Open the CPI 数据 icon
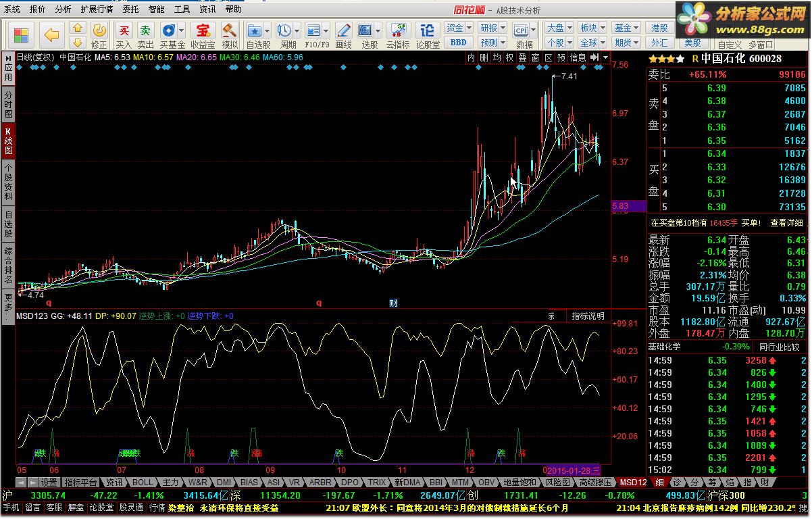The image size is (812, 519). pos(522,30)
